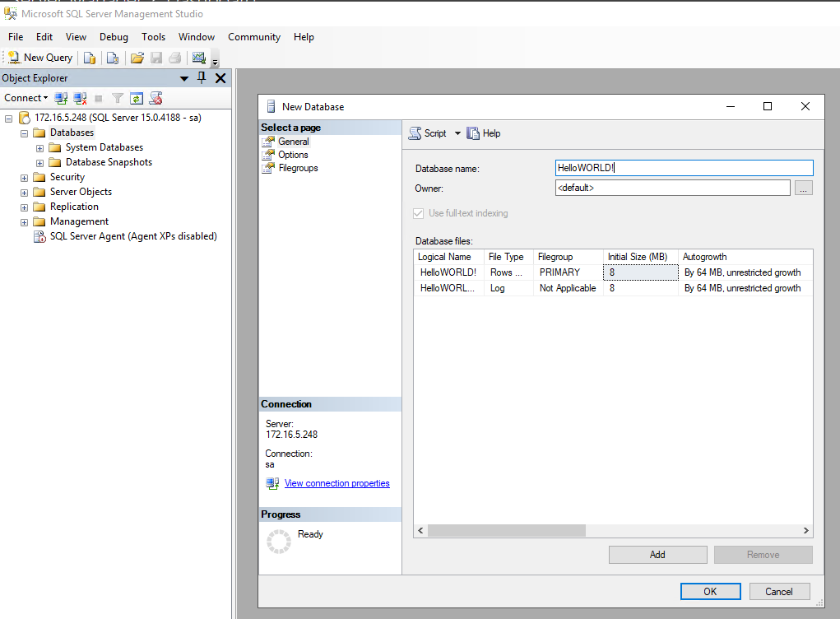The height and width of the screenshot is (619, 840).
Task: Open the Object Explorer window position dropdown
Action: [184, 78]
